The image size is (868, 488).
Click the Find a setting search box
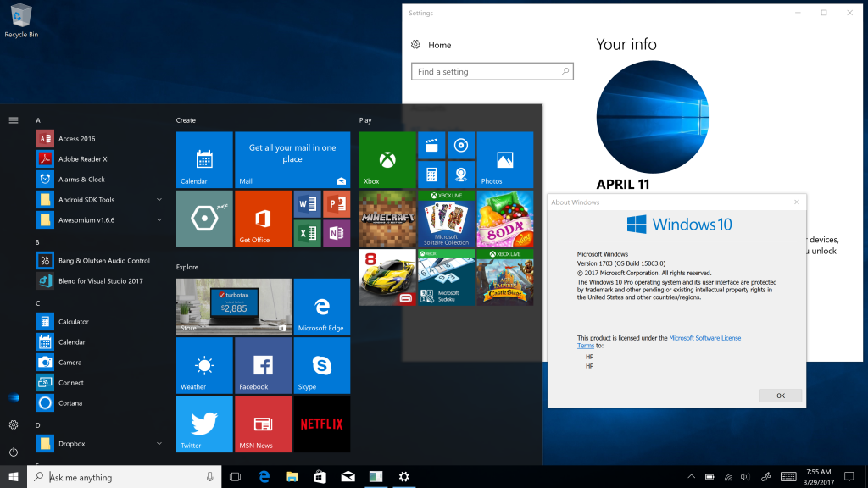(x=492, y=72)
